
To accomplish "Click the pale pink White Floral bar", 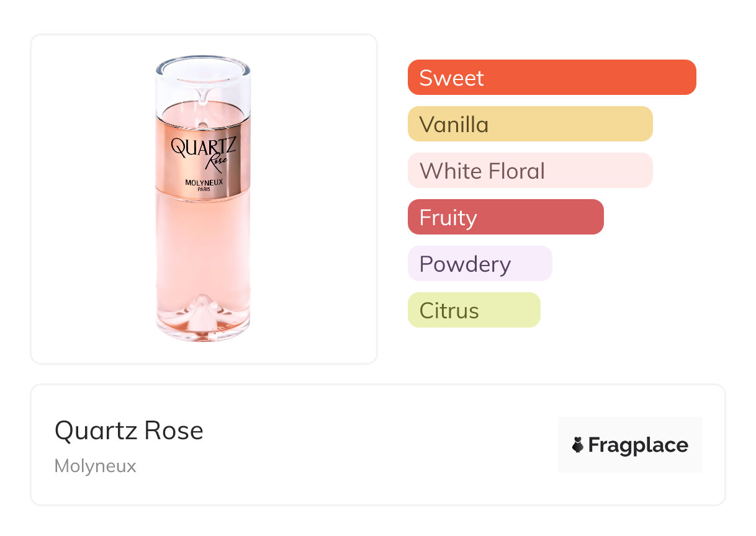I will (x=529, y=171).
